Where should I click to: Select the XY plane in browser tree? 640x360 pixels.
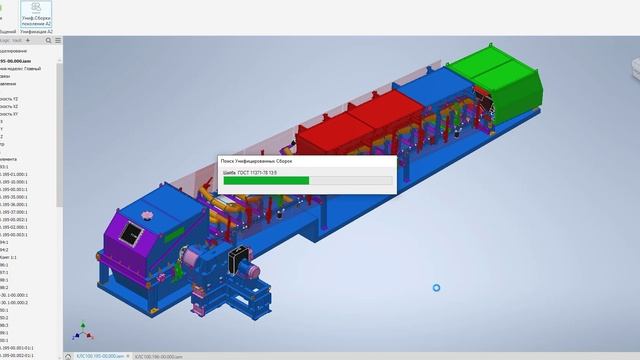[x=9, y=114]
